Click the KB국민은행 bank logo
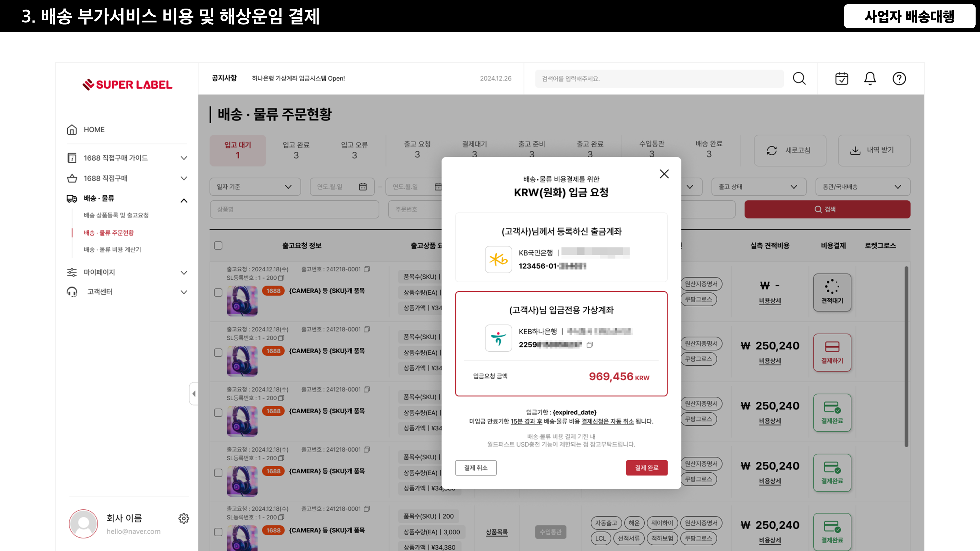 coord(498,260)
